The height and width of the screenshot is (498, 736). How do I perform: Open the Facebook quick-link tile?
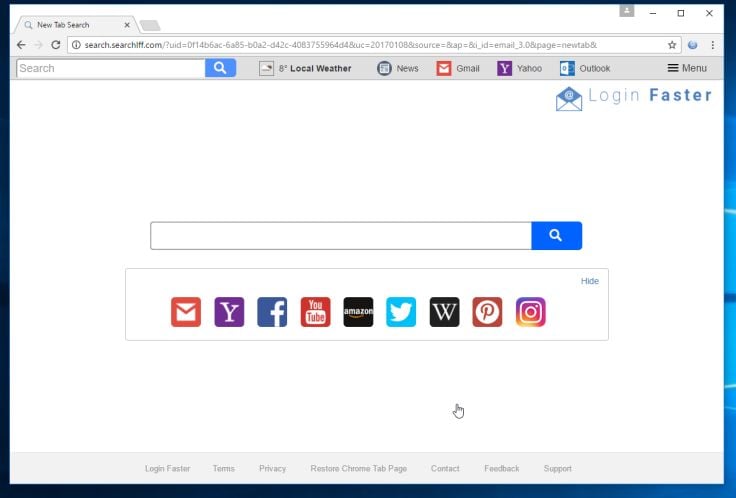click(x=272, y=312)
